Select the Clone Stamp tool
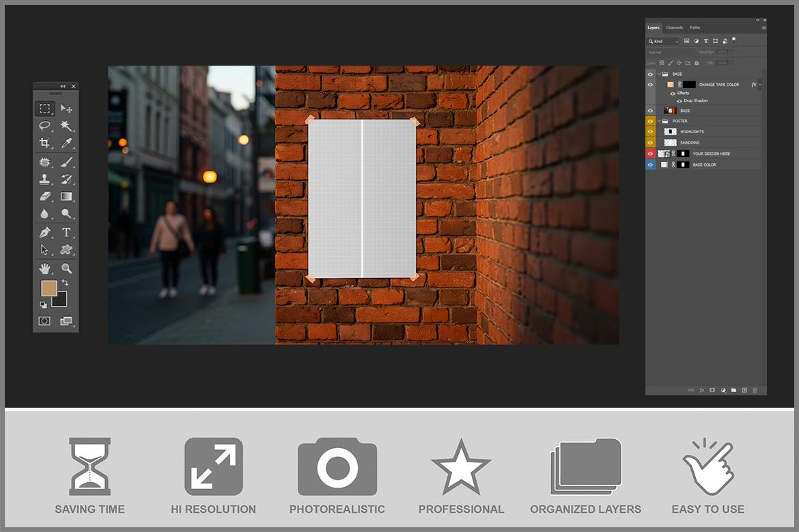799x532 pixels. 44,179
